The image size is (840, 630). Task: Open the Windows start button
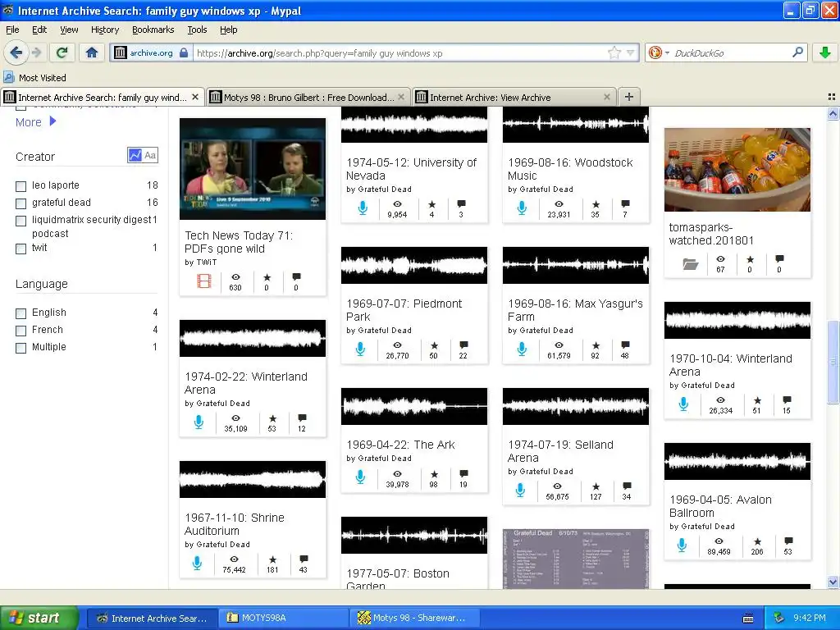point(38,618)
